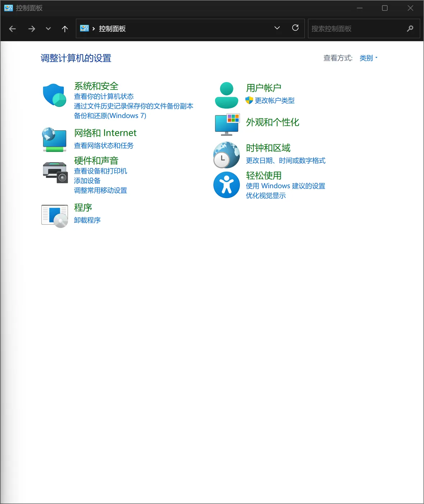424x504 pixels.
Task: Click 更改帐户类型 link
Action: click(x=274, y=100)
